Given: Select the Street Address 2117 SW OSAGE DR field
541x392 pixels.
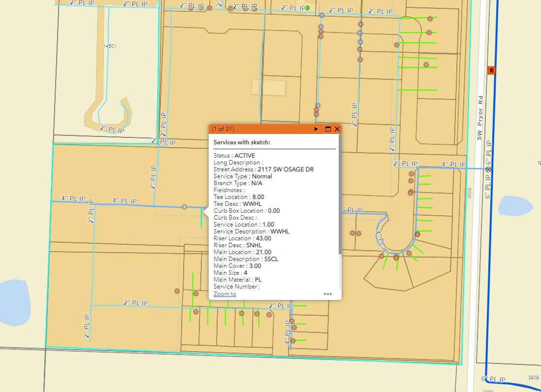Looking at the screenshot, I should (x=263, y=169).
